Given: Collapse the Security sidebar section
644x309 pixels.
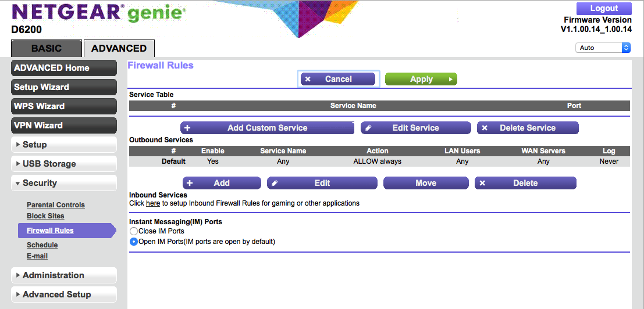Looking at the screenshot, I should click(x=64, y=183).
